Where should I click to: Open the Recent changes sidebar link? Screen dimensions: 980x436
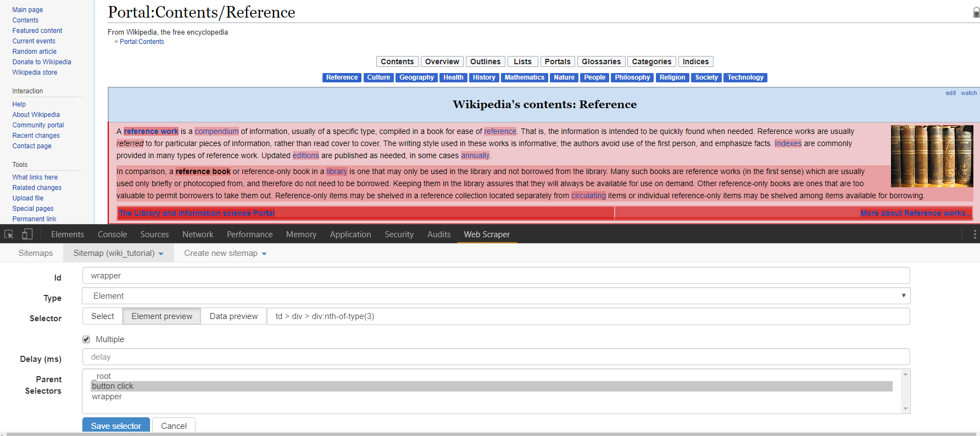36,136
